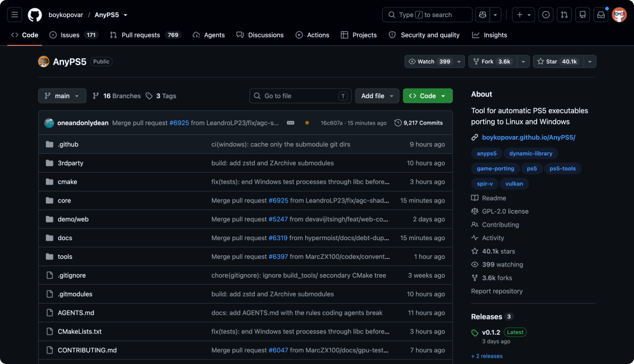Open the create new plus dropdown

point(524,15)
